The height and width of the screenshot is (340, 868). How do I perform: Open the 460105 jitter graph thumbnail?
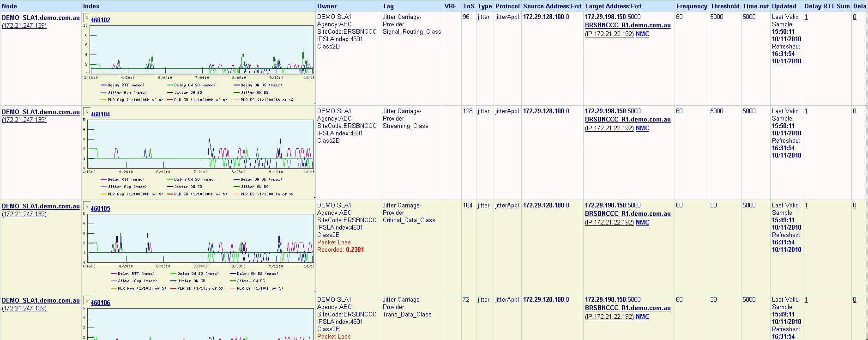[x=199, y=252]
